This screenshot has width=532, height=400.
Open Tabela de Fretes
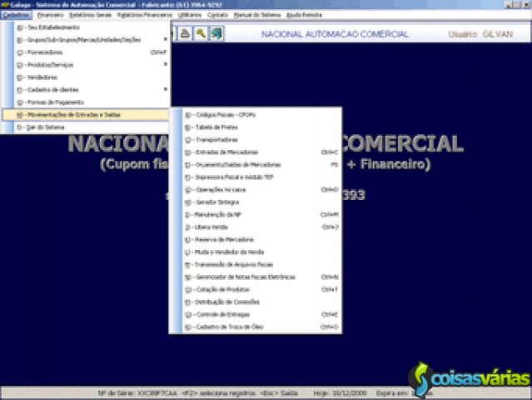click(x=255, y=127)
